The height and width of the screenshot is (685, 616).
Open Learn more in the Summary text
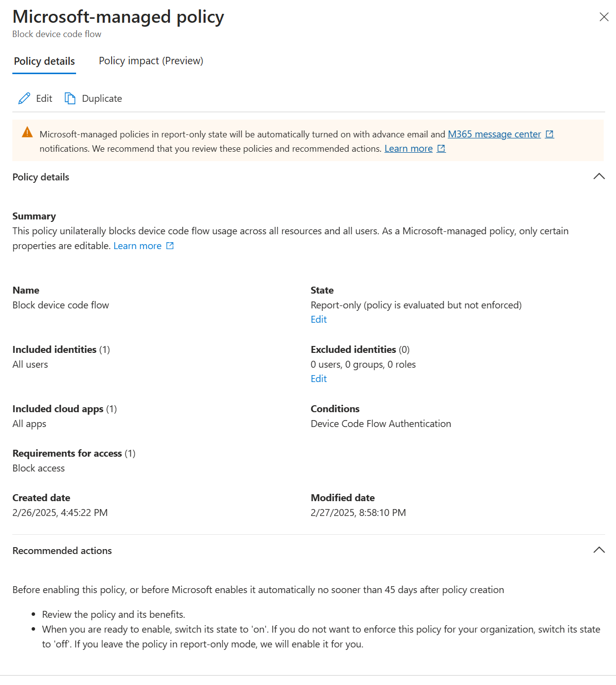(x=137, y=245)
